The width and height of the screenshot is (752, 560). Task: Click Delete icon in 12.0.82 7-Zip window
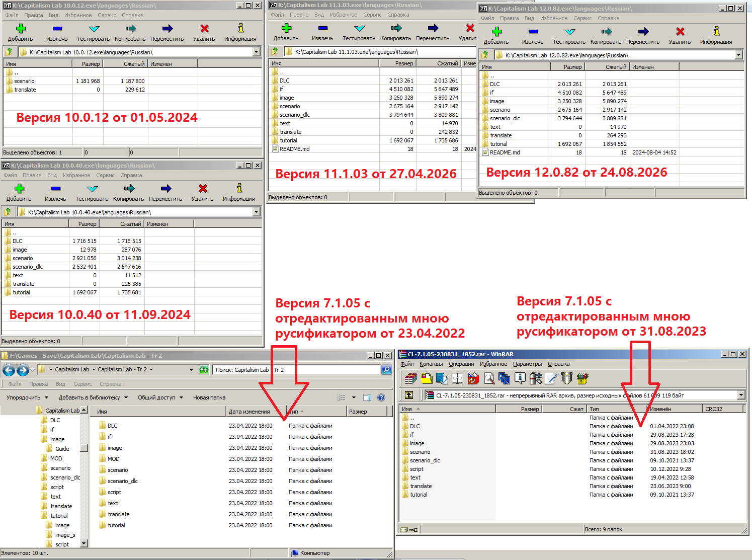[680, 32]
